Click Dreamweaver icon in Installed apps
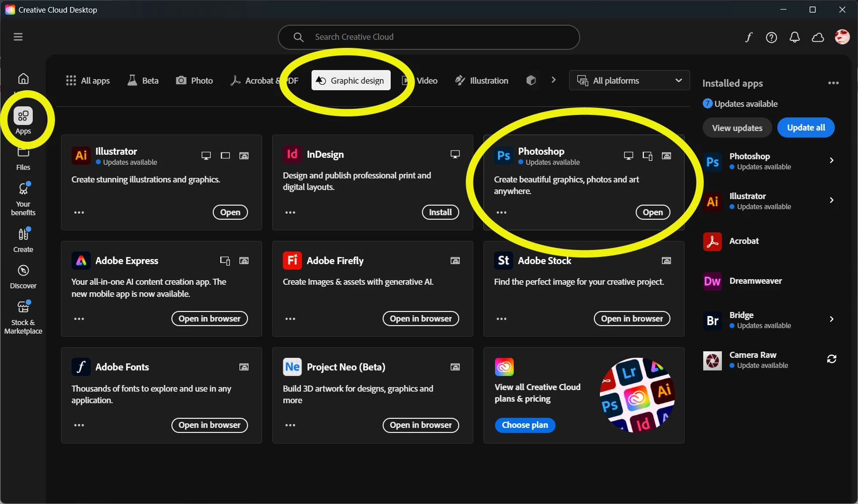858x504 pixels. [712, 281]
